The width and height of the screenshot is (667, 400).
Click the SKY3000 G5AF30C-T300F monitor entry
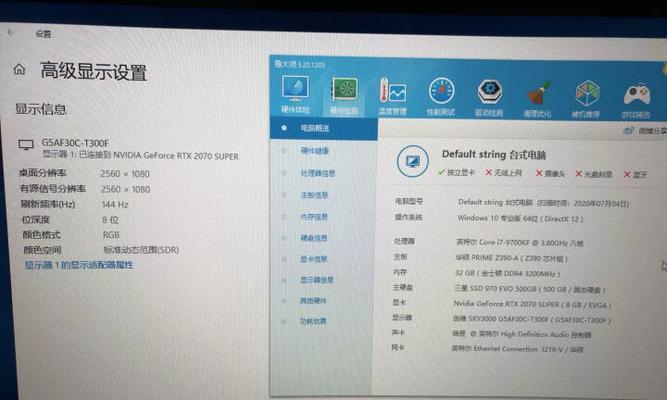tap(532, 320)
